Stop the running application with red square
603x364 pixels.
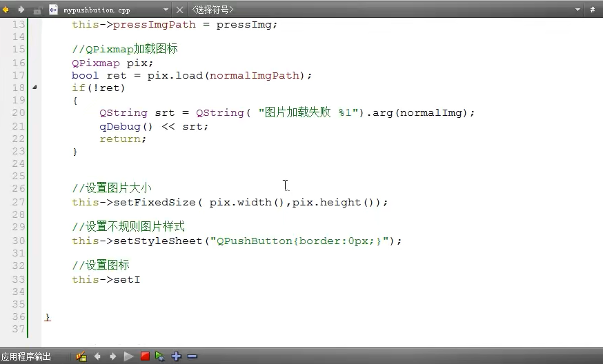tap(145, 356)
